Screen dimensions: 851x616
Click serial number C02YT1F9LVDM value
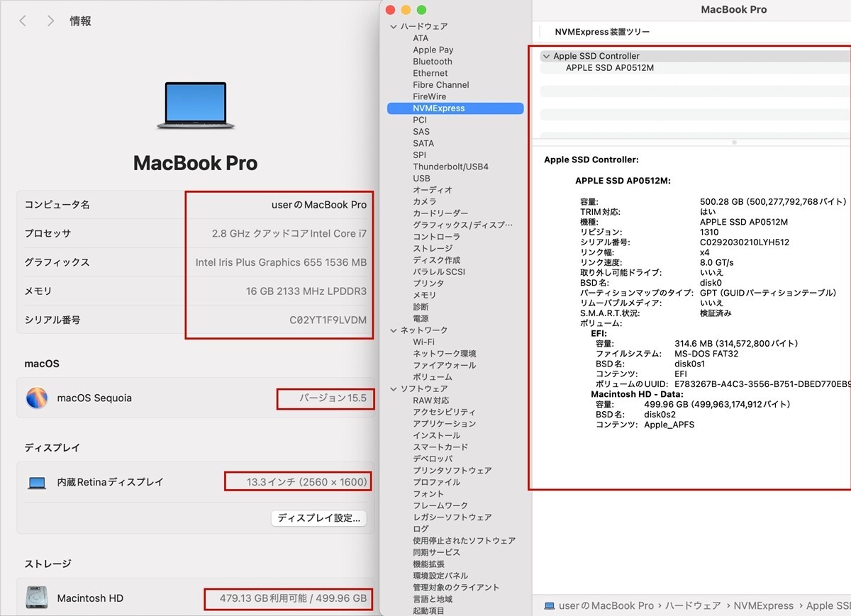click(328, 320)
